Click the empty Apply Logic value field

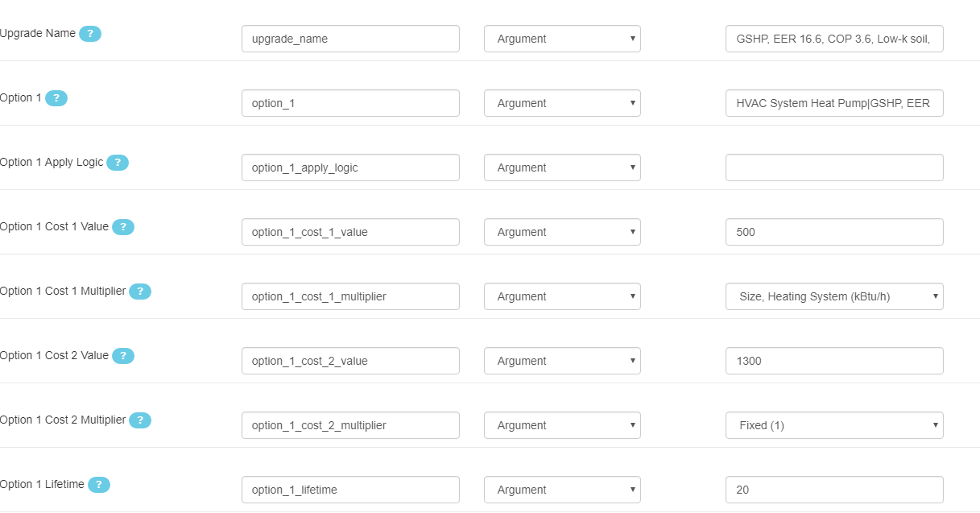click(x=834, y=168)
